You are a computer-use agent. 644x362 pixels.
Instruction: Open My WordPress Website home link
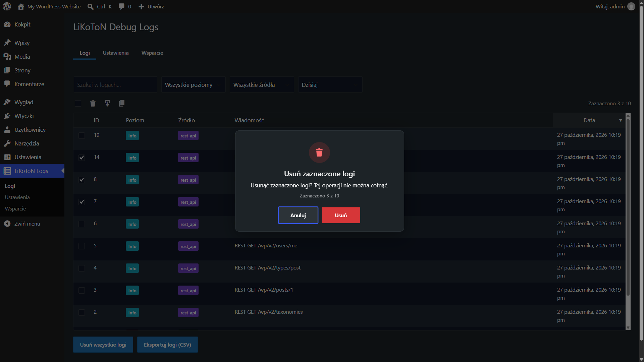pyautogui.click(x=49, y=6)
